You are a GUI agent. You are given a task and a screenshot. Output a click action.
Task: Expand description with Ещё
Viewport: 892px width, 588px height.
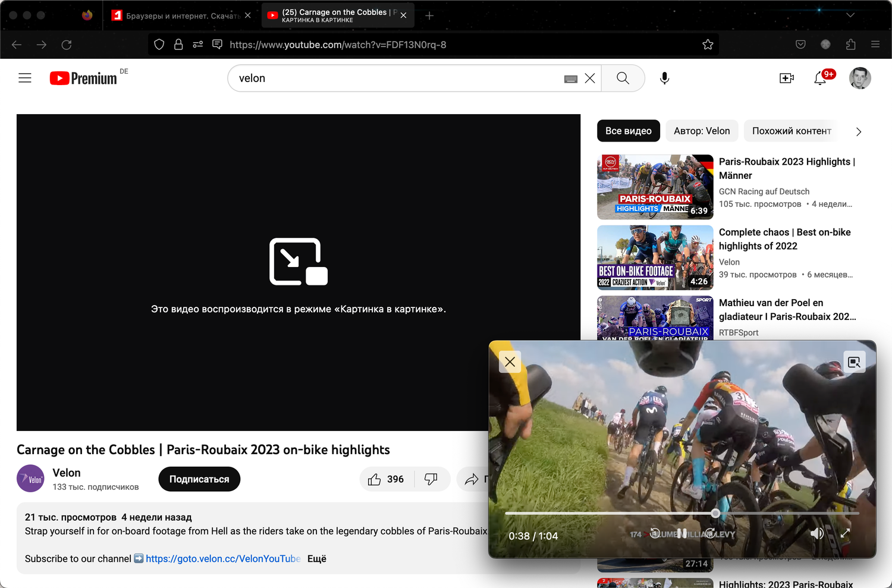317,559
